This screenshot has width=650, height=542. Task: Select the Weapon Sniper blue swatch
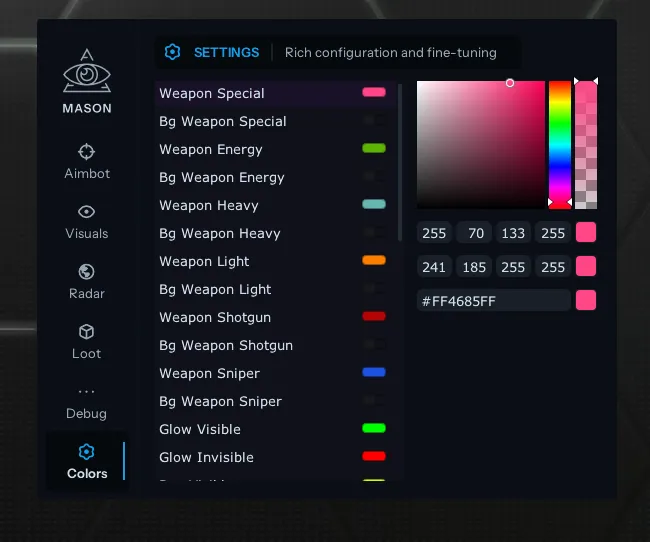(x=374, y=372)
